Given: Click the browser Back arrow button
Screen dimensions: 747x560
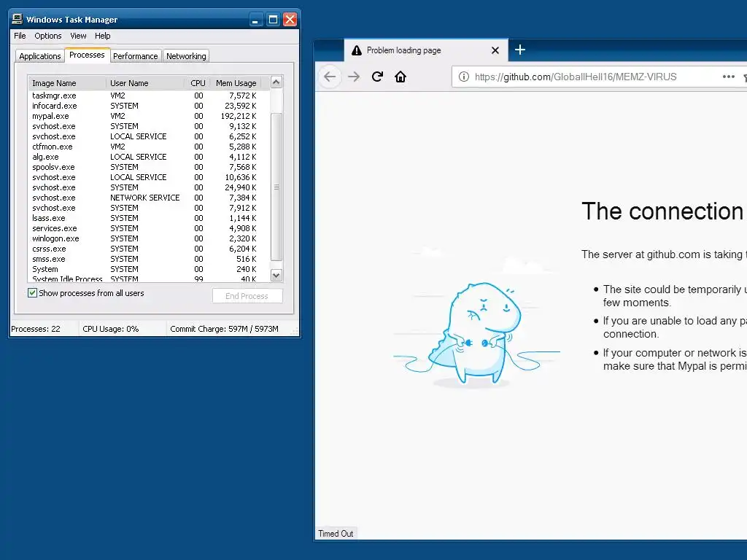Looking at the screenshot, I should [330, 77].
